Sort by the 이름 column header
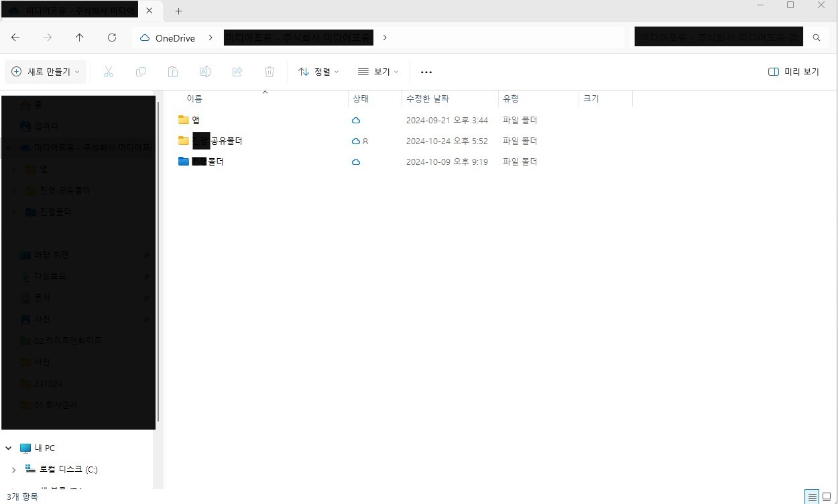The height and width of the screenshot is (504, 838). pyautogui.click(x=194, y=99)
